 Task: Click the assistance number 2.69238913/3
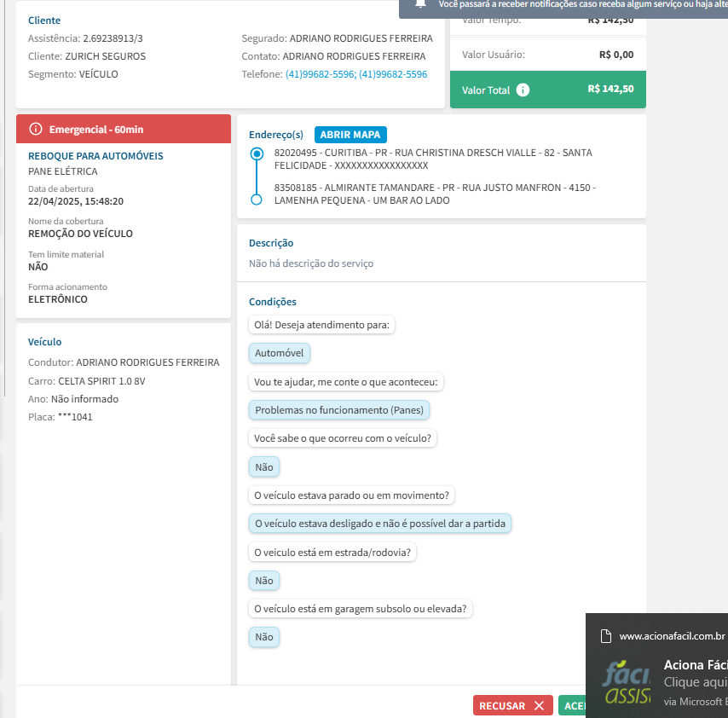tap(113, 38)
